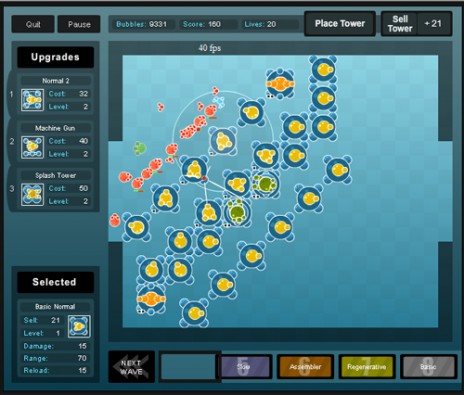Select the Machine Gun upgrade icon

[32, 147]
